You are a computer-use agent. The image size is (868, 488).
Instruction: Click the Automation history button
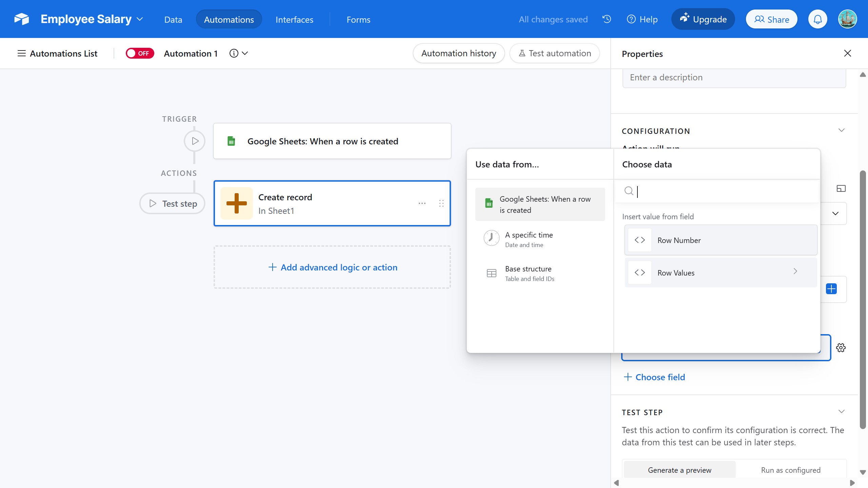click(x=459, y=53)
